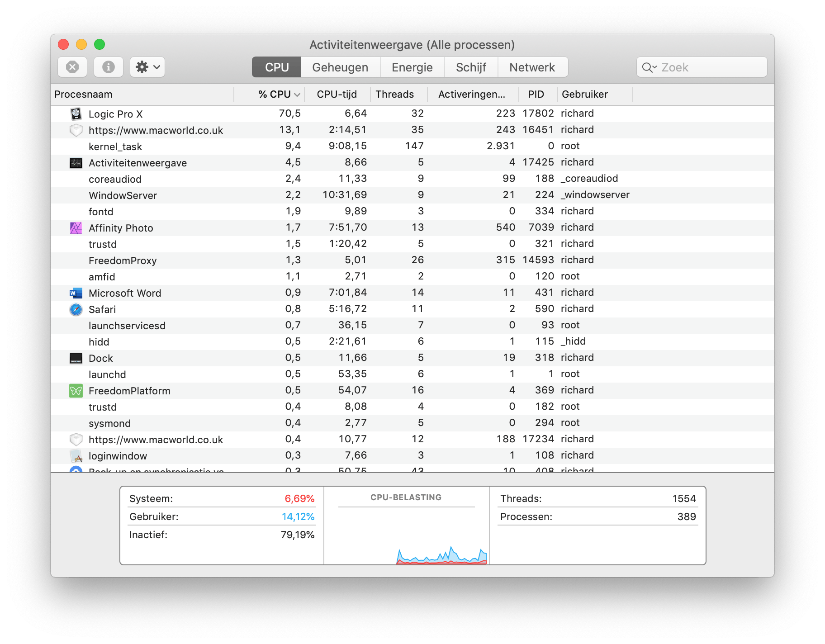This screenshot has width=825, height=644.
Task: Sort by the PID column header
Action: click(538, 94)
